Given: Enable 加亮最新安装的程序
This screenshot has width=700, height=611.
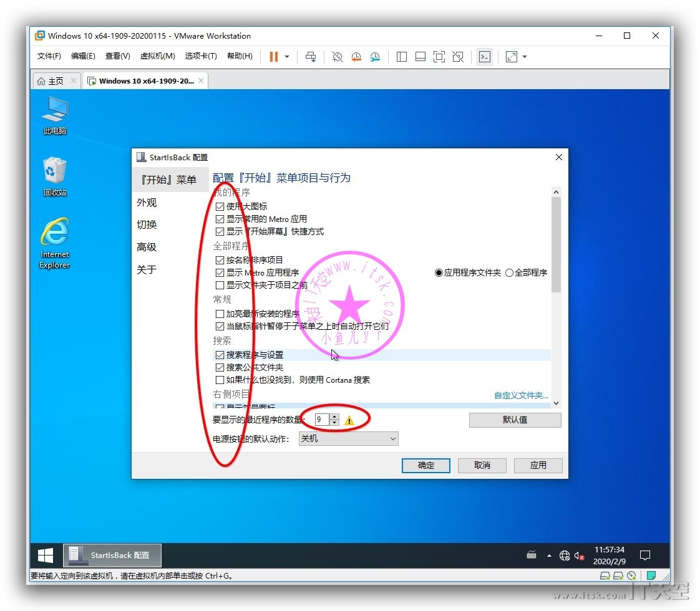Looking at the screenshot, I should coord(220,314).
